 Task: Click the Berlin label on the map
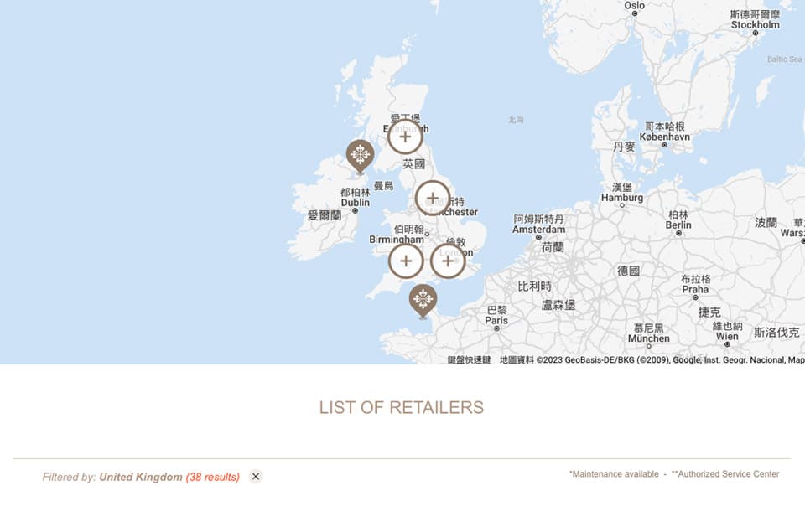pyautogui.click(x=678, y=225)
